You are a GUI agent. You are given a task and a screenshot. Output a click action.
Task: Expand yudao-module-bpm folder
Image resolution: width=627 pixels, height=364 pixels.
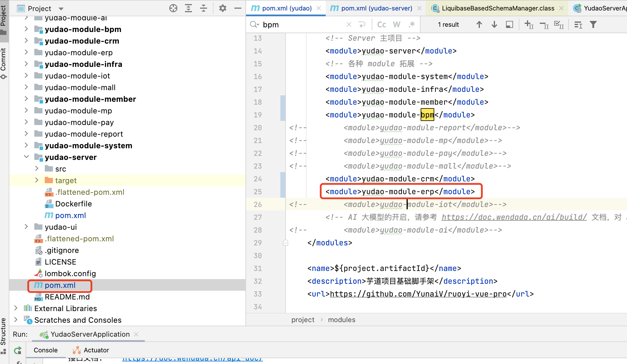[x=26, y=29]
